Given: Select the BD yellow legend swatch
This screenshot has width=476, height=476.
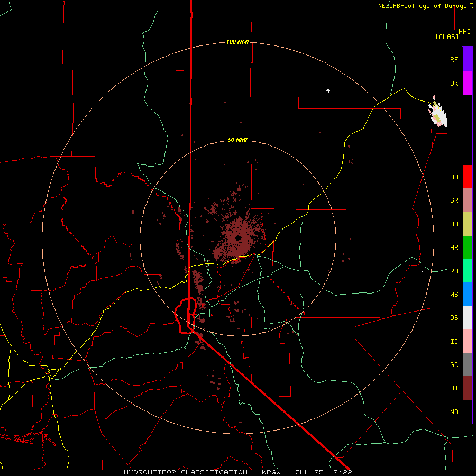Looking at the screenshot, I should pyautogui.click(x=467, y=224).
